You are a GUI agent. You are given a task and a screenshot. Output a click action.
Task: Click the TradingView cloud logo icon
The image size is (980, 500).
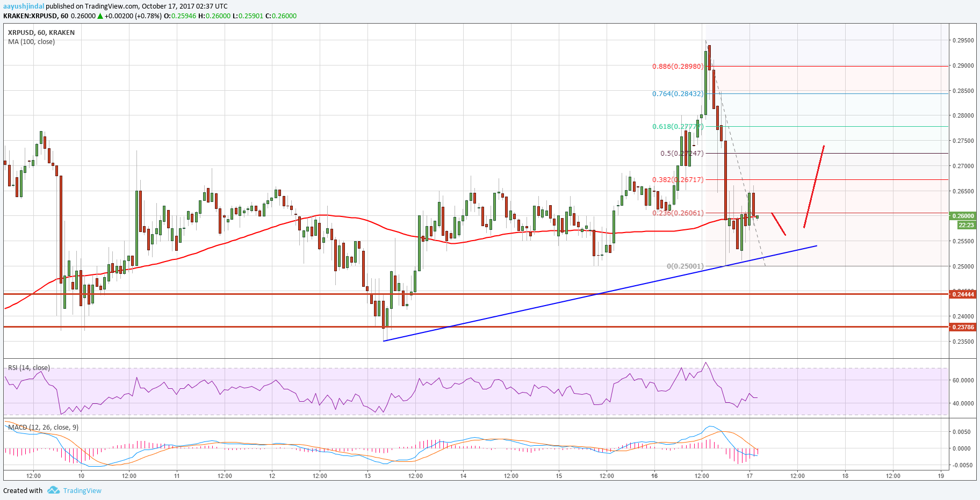pos(53,490)
